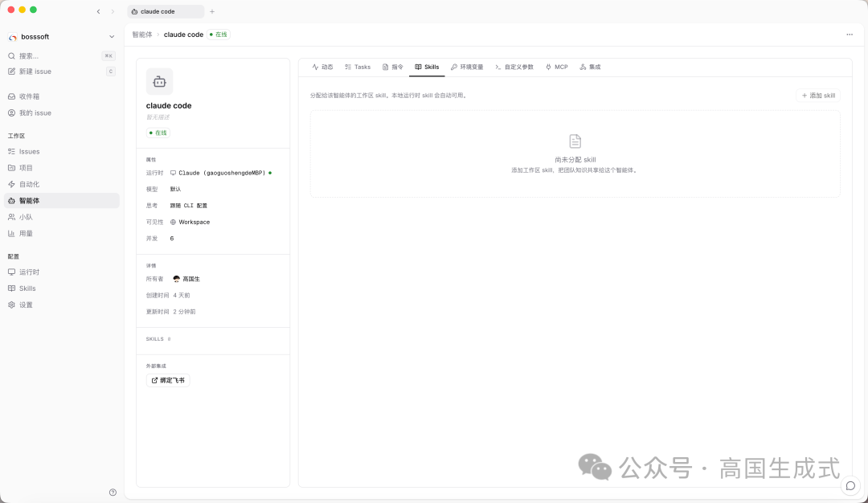Viewport: 868px width, 503px height.
Task: Edit the 并发 concurrency value 6
Action: [172, 239]
